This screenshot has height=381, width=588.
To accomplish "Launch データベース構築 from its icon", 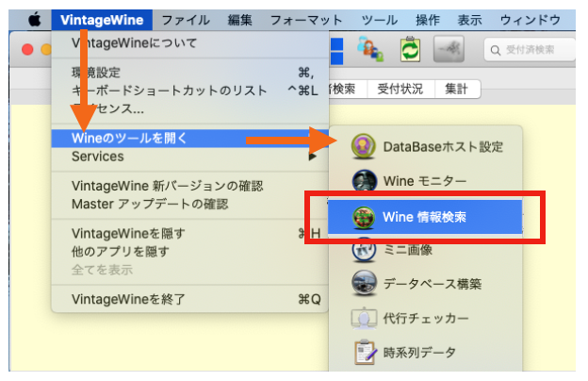I will pyautogui.click(x=364, y=284).
